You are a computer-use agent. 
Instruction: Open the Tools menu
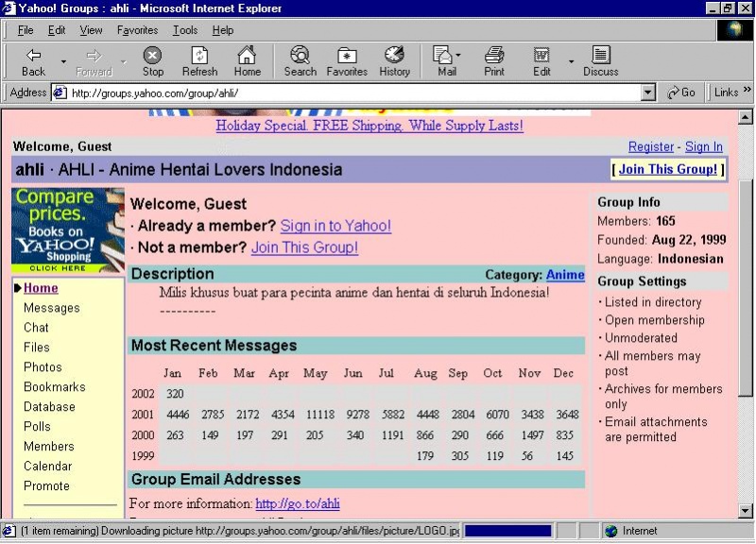point(184,29)
